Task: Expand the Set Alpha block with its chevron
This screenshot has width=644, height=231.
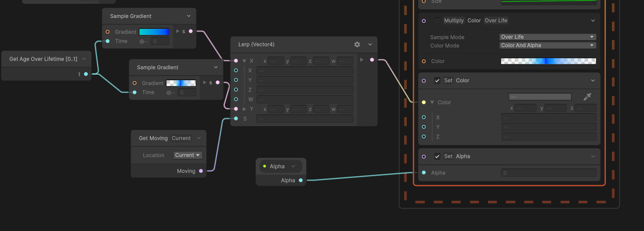Action: pyautogui.click(x=593, y=156)
